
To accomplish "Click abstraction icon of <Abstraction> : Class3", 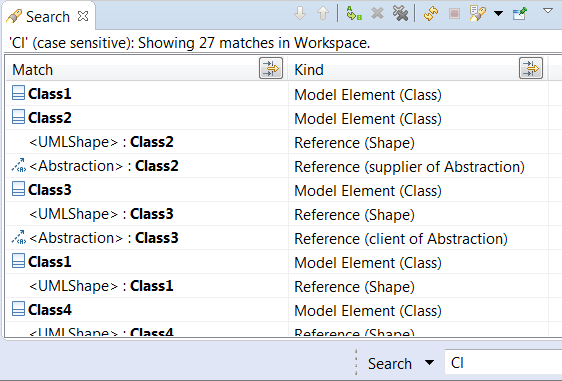I will coord(19,237).
